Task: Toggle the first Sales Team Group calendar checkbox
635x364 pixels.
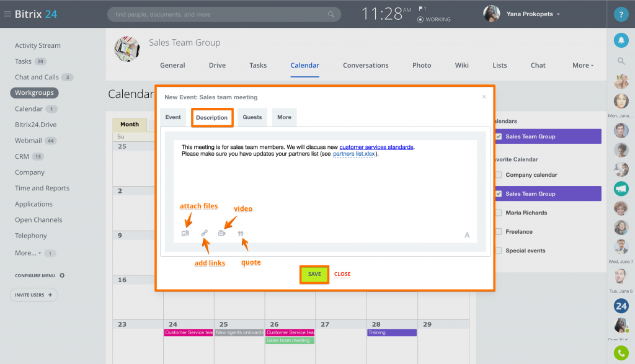Action: tap(499, 136)
